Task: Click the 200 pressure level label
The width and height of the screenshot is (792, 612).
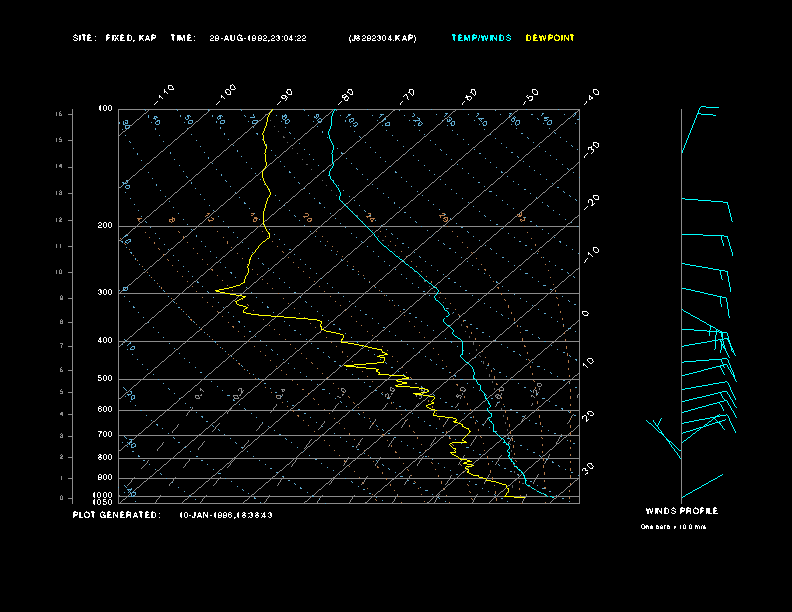Action: tap(105, 225)
